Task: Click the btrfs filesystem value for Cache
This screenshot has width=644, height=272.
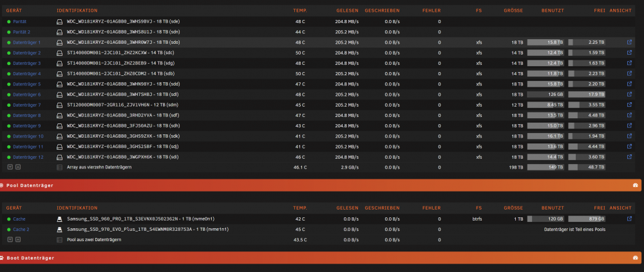Action: pyautogui.click(x=477, y=219)
